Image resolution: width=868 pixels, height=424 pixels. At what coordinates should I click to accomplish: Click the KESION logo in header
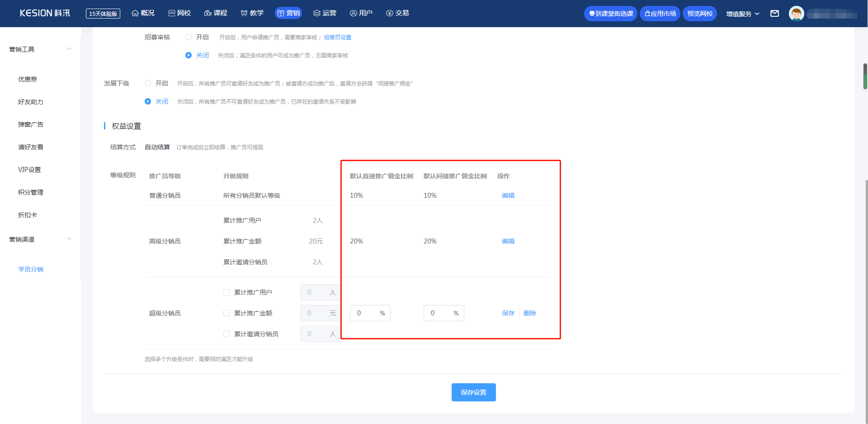(x=45, y=13)
